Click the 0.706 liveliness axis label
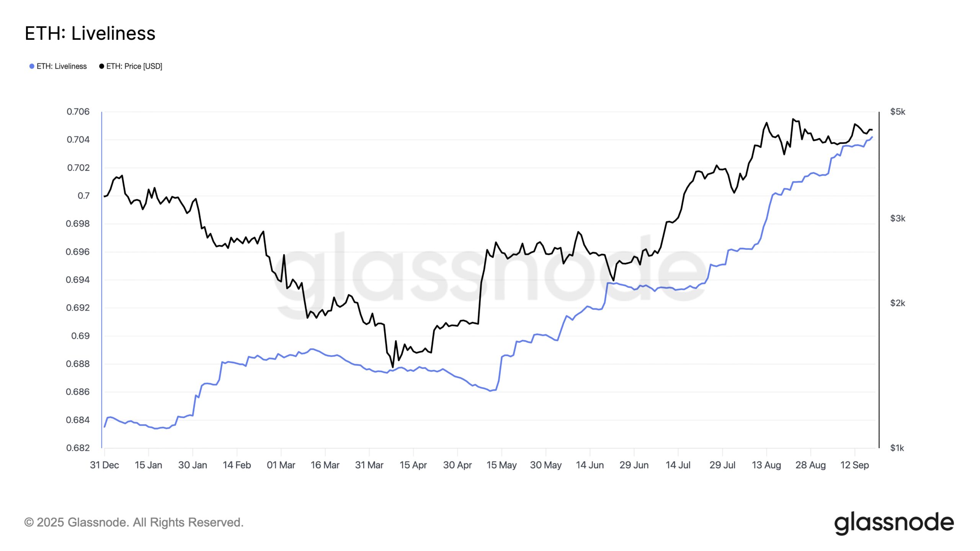This screenshot has height=551, width=980. (x=78, y=112)
